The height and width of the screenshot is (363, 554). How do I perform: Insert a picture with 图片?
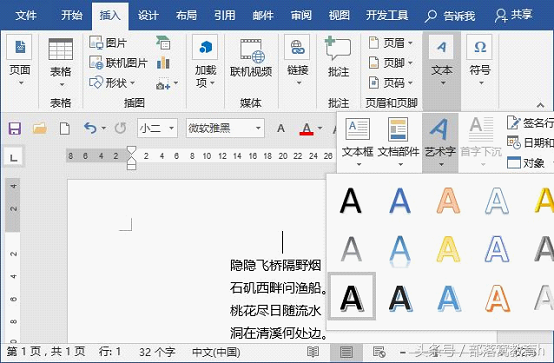(108, 43)
